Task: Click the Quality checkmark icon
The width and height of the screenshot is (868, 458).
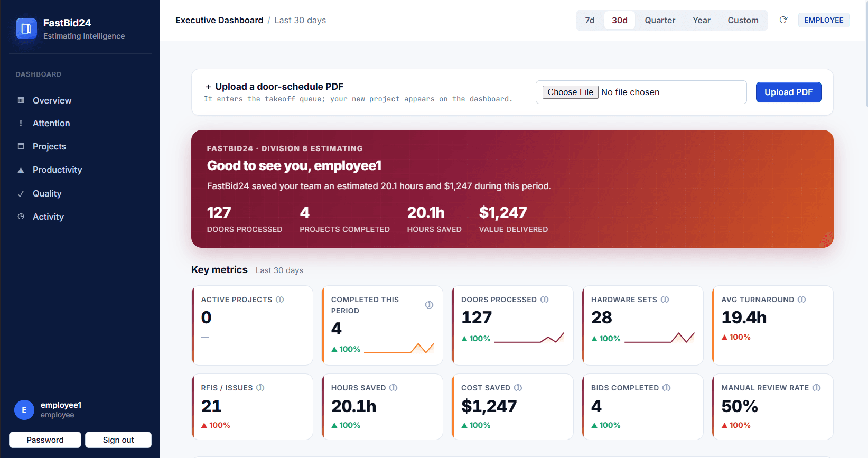Action: click(x=21, y=194)
